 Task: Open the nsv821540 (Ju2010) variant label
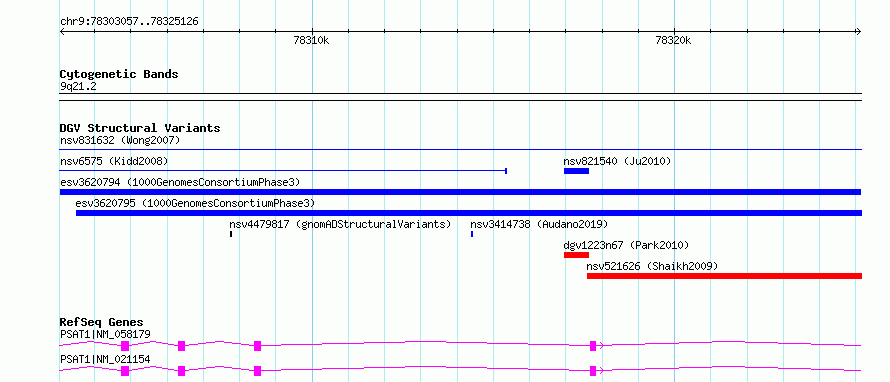coord(617,161)
